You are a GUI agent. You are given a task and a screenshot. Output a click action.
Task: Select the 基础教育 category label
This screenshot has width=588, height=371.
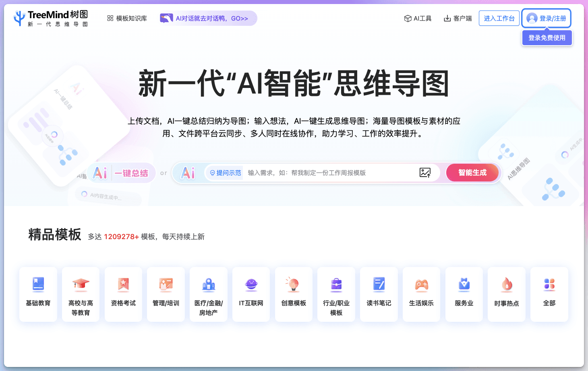coord(38,303)
